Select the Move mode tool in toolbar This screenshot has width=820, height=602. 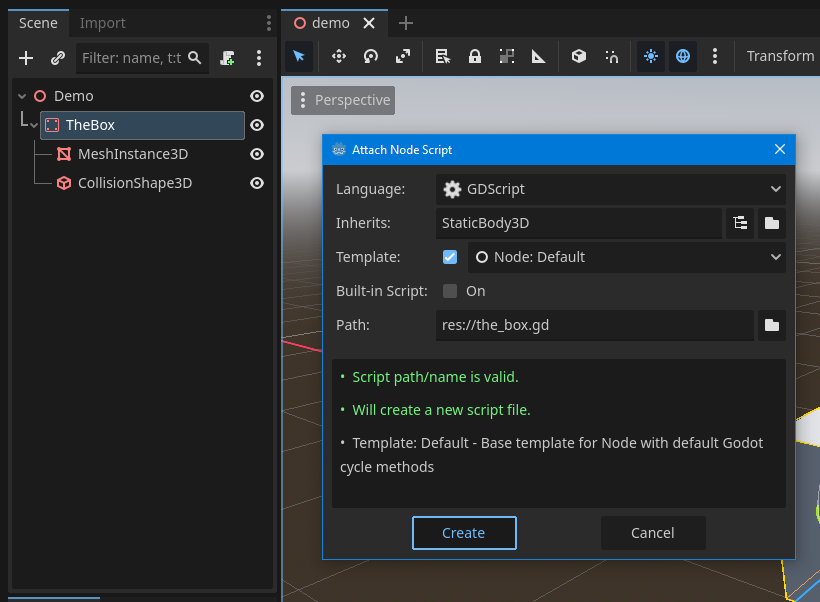pyautogui.click(x=339, y=56)
